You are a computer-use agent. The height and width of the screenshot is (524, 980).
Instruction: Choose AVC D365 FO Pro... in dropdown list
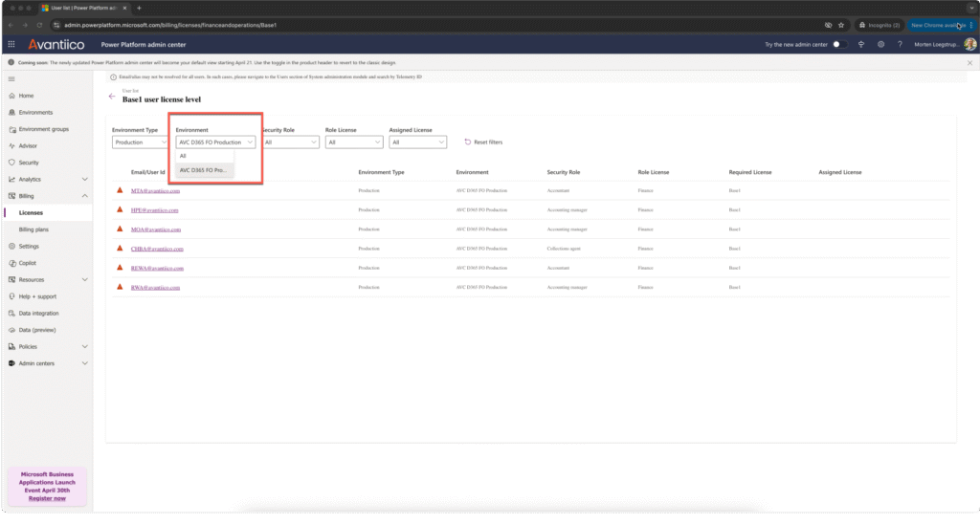205,170
